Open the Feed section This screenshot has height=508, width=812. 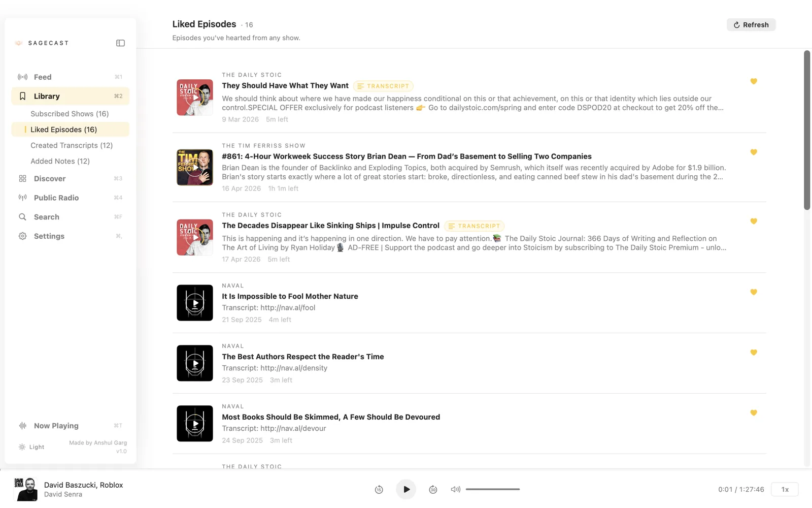click(42, 77)
